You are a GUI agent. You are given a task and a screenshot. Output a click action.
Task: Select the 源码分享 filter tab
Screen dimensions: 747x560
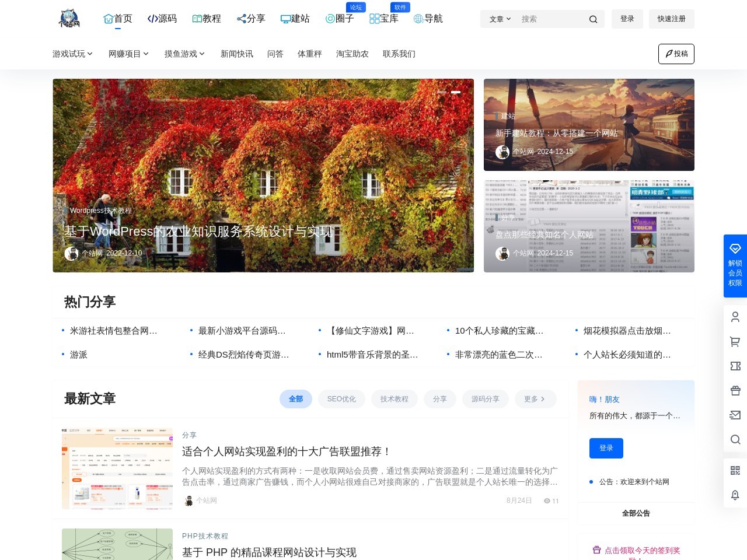[486, 399]
